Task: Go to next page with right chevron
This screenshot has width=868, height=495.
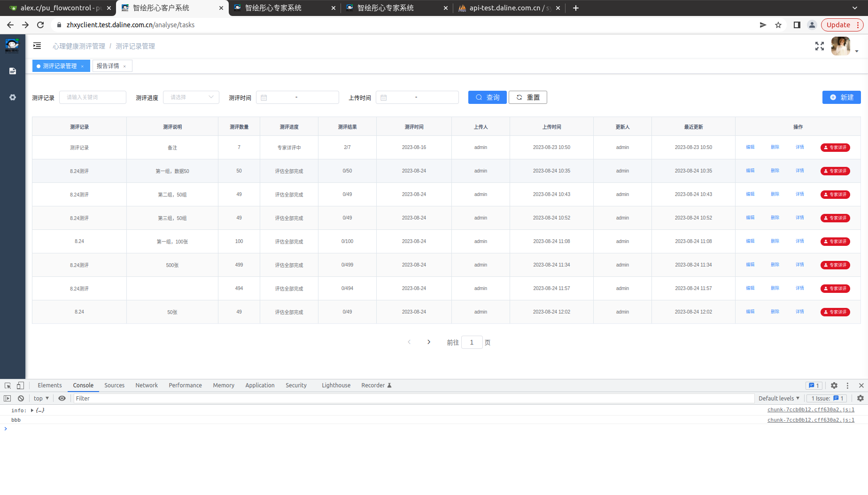Action: [429, 342]
